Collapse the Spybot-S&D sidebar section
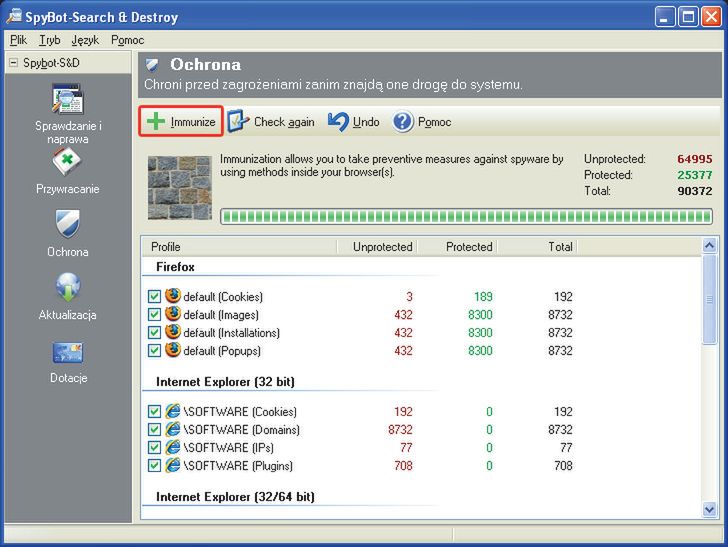 point(13,62)
